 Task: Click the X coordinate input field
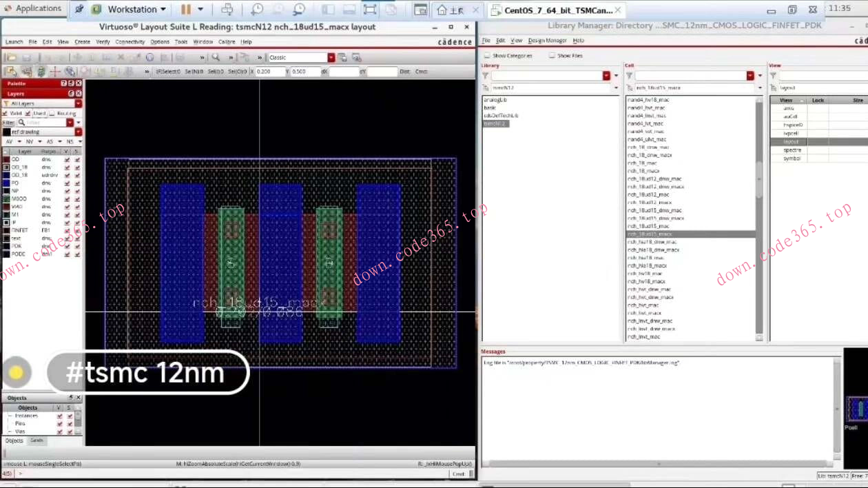(x=269, y=72)
